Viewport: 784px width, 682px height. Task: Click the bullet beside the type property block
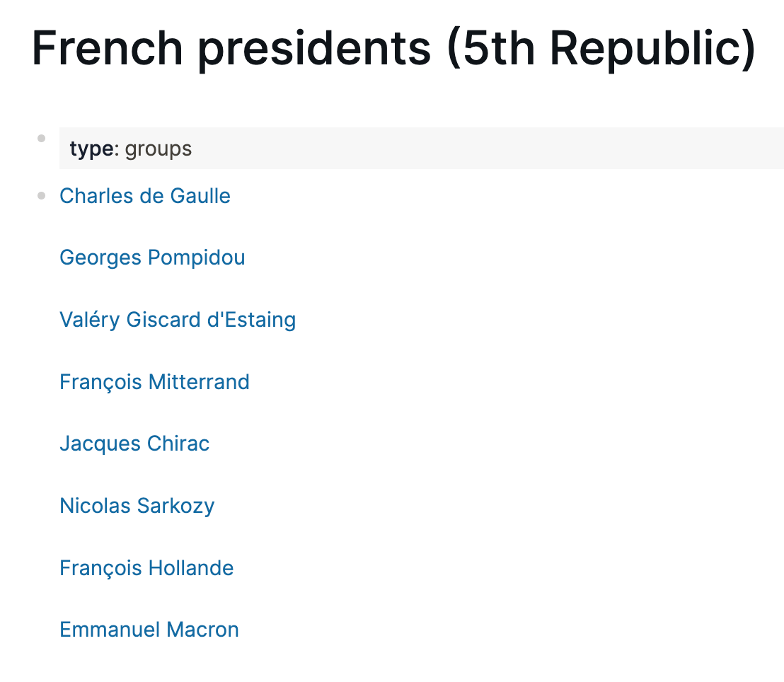point(42,138)
